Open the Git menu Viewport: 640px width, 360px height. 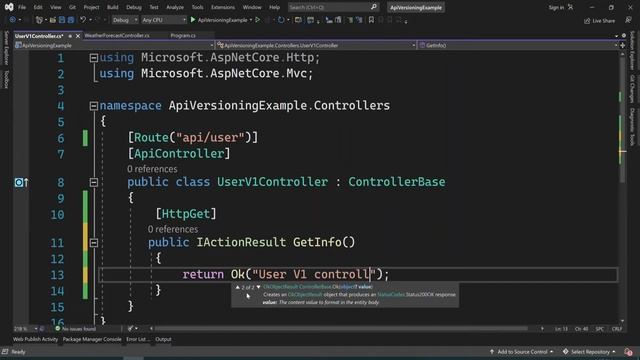point(72,7)
